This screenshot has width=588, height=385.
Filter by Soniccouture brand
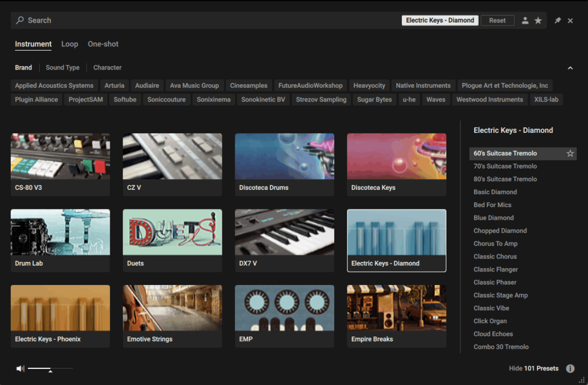[x=167, y=100]
